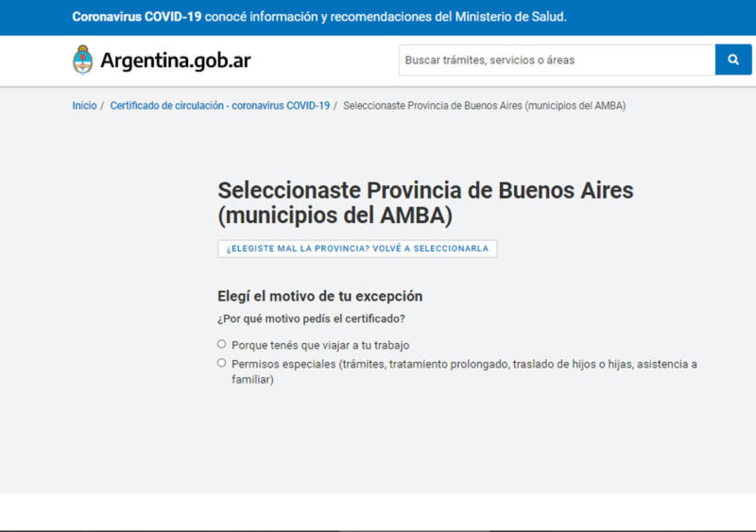The image size is (756, 532).
Task: Click the main page heading 'Seleccionaste Provincia de Buenos Aires'
Action: 425,190
